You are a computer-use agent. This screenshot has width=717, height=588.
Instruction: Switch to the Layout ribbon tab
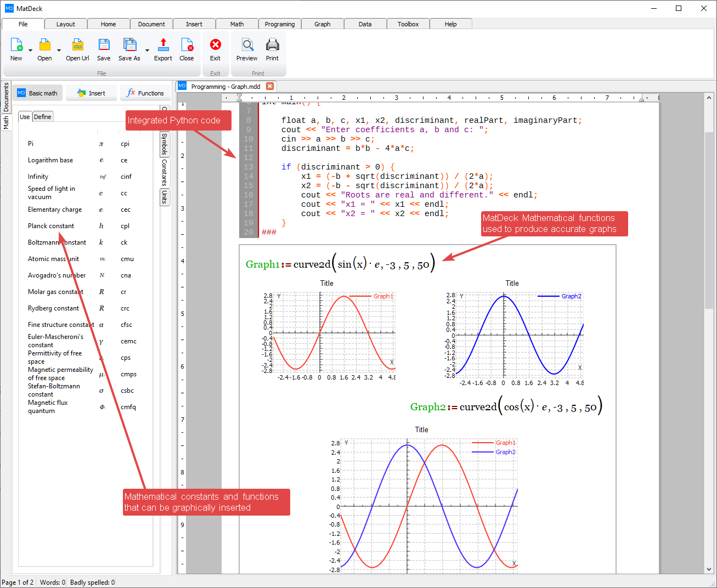(x=66, y=24)
